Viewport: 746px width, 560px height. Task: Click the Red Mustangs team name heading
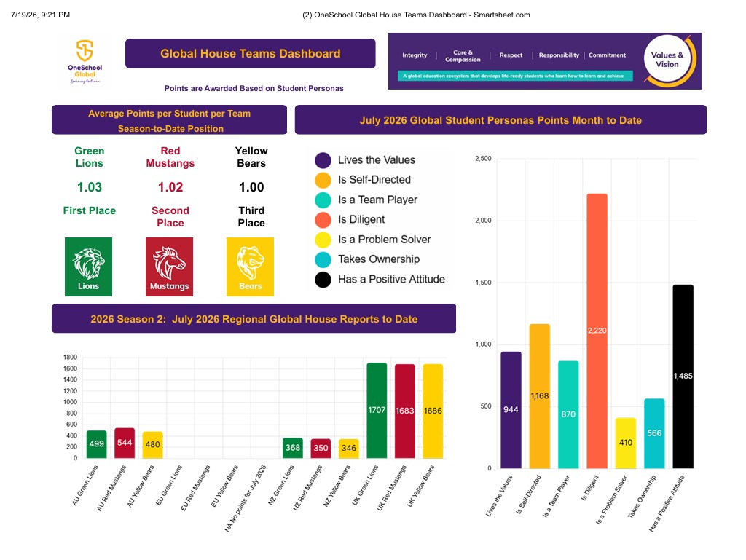170,157
